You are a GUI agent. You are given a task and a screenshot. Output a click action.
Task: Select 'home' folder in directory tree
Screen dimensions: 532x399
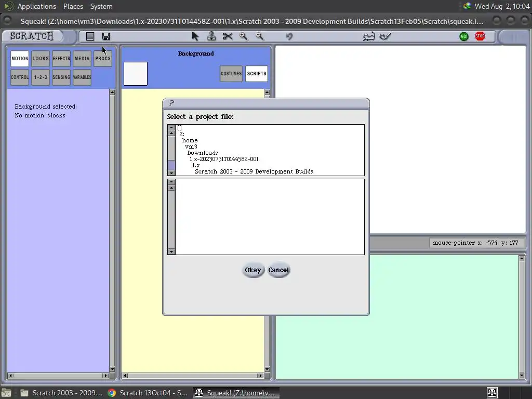pos(190,140)
